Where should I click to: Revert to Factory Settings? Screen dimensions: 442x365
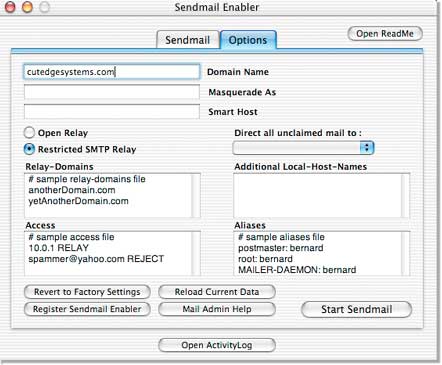87,292
